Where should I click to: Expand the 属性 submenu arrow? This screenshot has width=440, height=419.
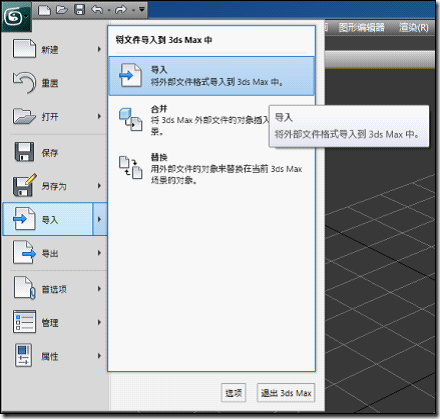coord(99,356)
